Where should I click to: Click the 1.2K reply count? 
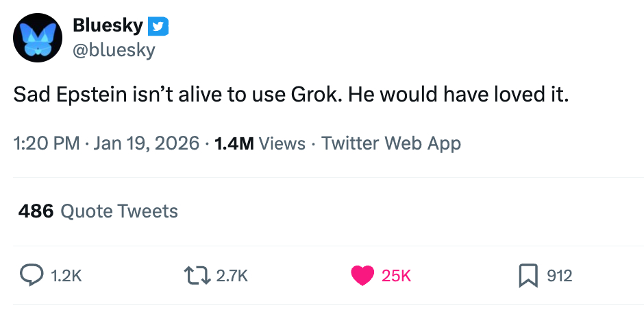click(x=66, y=276)
